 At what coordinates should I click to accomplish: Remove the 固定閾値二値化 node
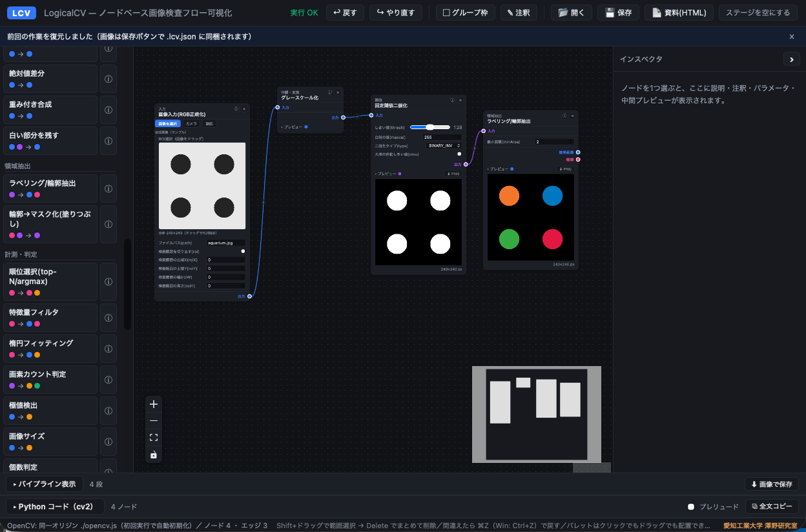pyautogui.click(x=460, y=100)
